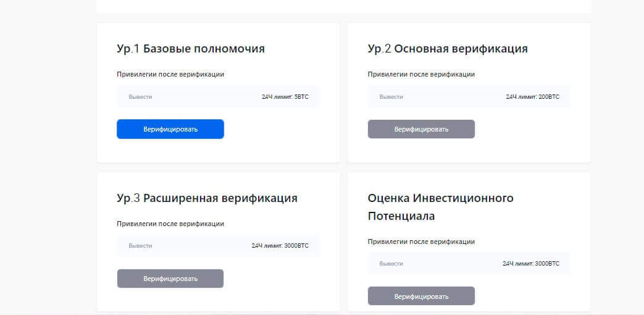
Task: Click the Ур.2 Основная верификация title
Action: pos(448,49)
